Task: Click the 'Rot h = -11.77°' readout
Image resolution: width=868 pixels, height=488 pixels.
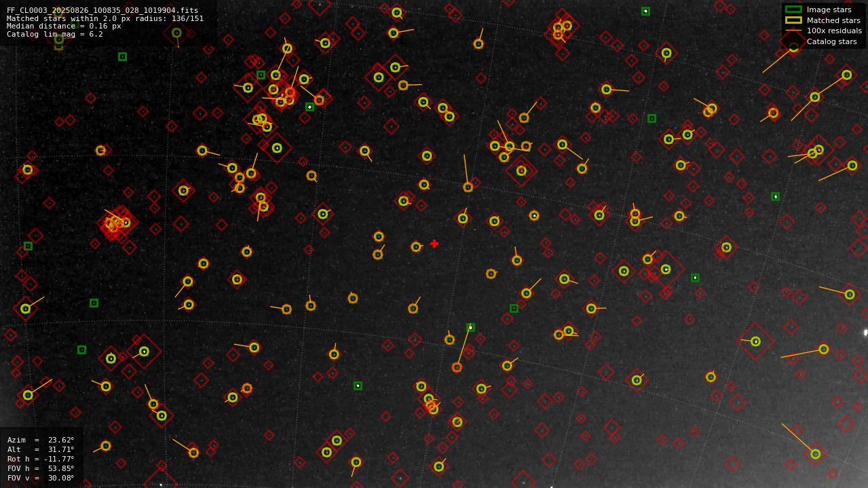Action: point(41,459)
